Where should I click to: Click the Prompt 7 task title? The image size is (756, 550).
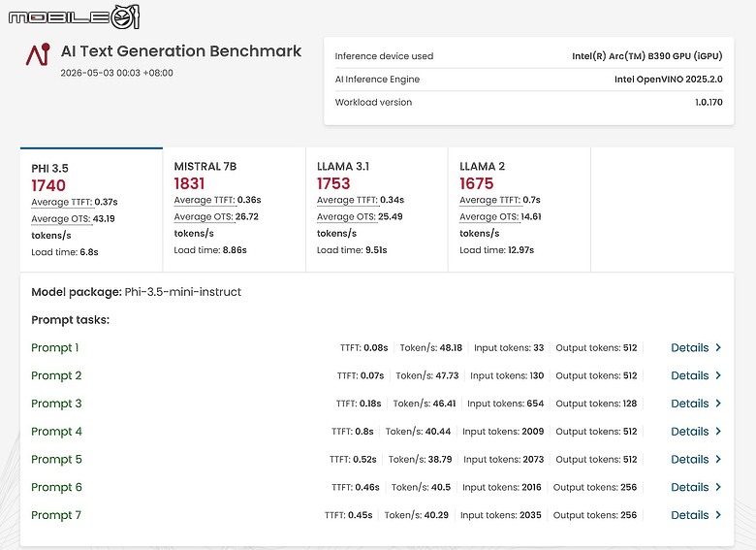[x=56, y=515]
